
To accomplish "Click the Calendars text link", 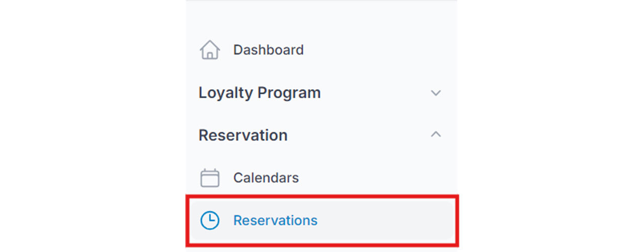I will coord(266,178).
